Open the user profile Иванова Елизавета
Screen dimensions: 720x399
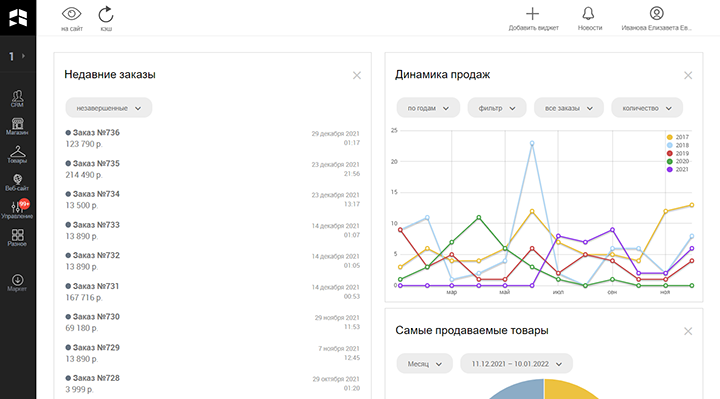click(656, 19)
